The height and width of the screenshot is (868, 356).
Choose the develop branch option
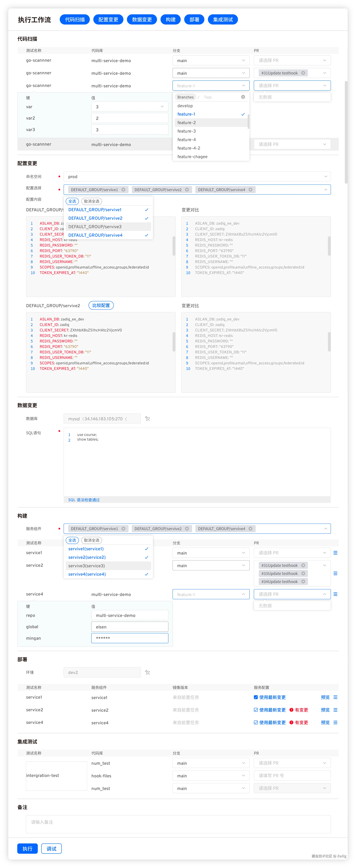pos(211,106)
